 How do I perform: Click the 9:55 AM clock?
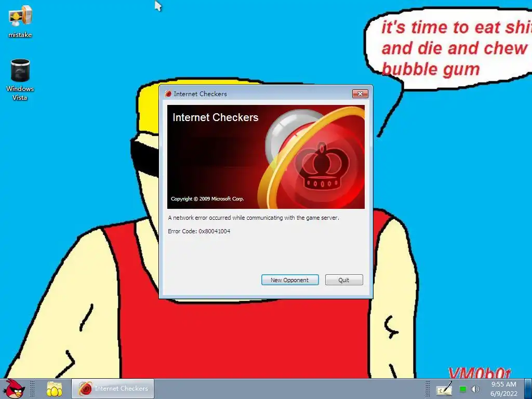tap(504, 389)
